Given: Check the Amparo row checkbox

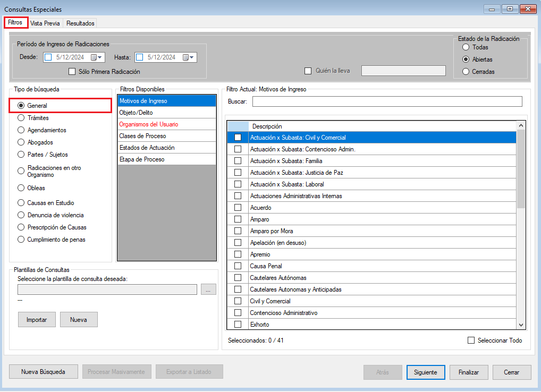Looking at the screenshot, I should 238,219.
